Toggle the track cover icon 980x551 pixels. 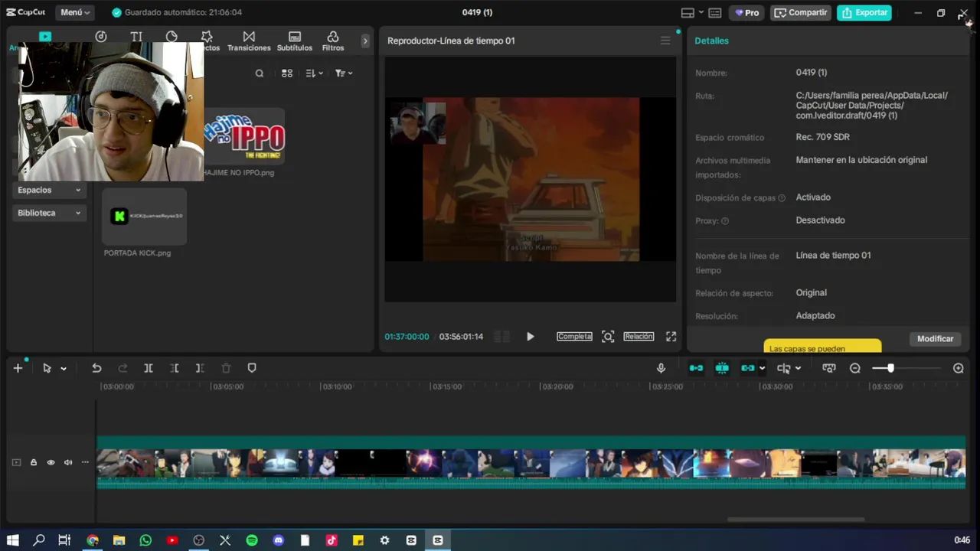tap(16, 462)
